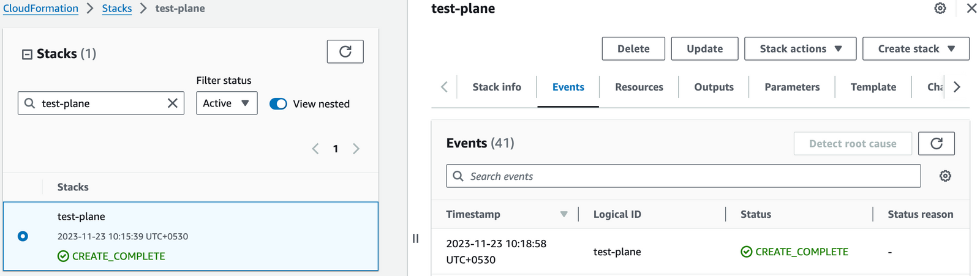Click event's CREATE_COMPLETE check icon
This screenshot has width=980, height=276.
746,252
